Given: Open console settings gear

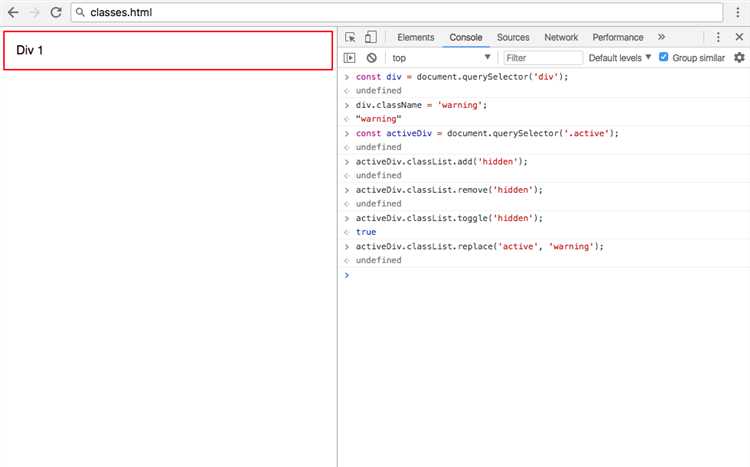Looking at the screenshot, I should point(739,58).
